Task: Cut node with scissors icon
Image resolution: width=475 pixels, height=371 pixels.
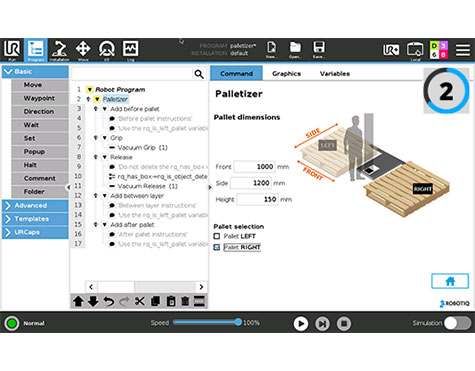Action: tap(140, 301)
